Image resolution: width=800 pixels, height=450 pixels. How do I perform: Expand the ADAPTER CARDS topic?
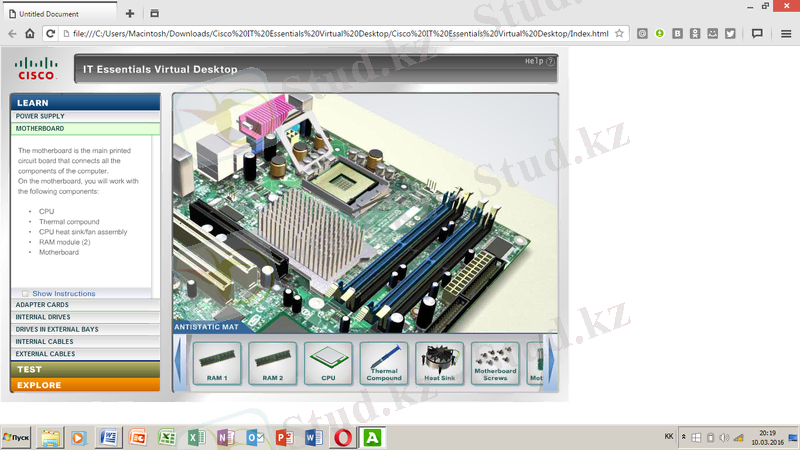click(x=85, y=305)
